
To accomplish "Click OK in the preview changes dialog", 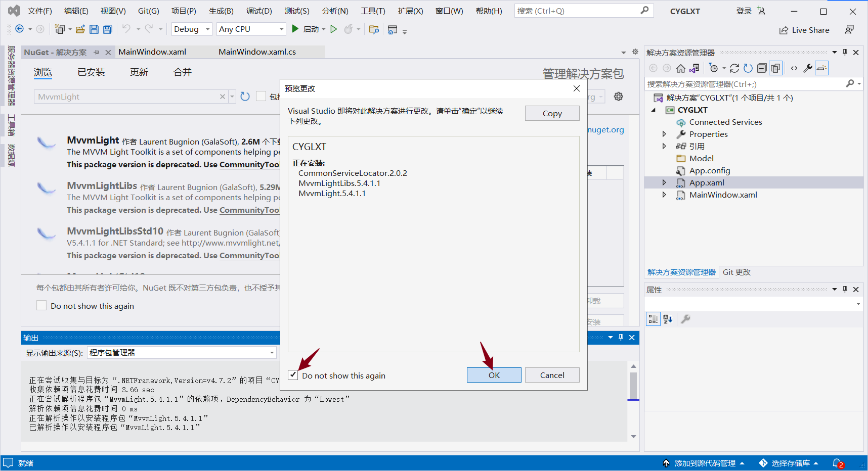I will (x=494, y=375).
